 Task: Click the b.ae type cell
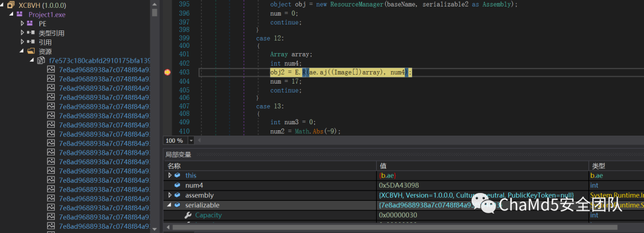pyautogui.click(x=597, y=176)
